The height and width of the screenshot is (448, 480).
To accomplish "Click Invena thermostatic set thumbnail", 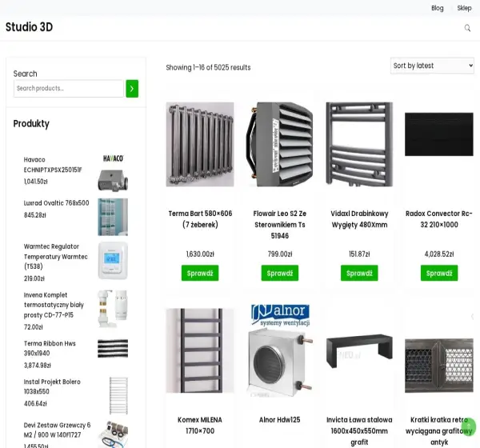I will pos(113,309).
